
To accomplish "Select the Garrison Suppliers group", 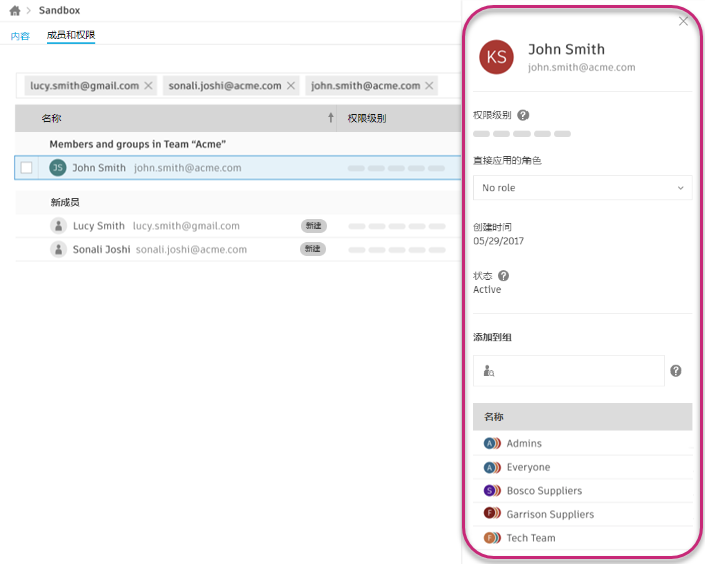I will click(x=583, y=514).
